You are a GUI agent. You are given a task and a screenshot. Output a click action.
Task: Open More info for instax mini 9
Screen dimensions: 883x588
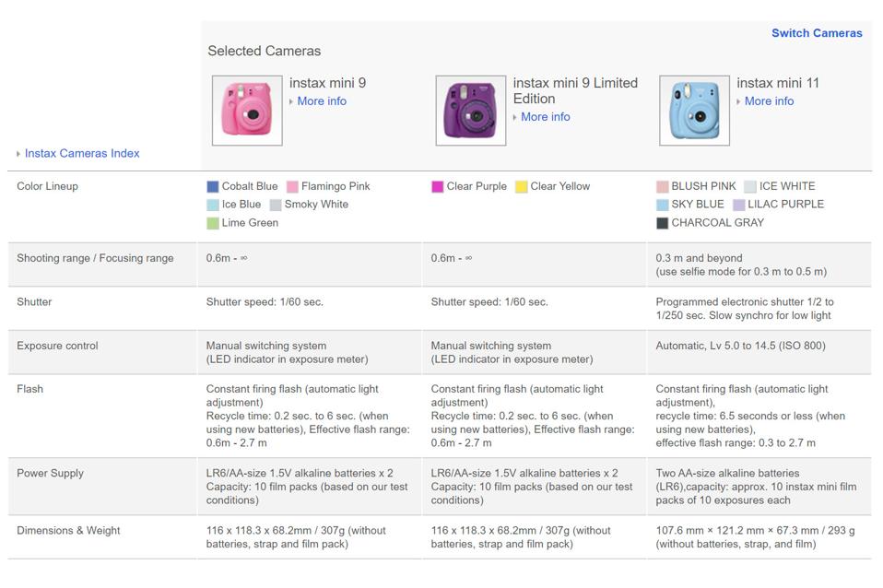point(322,101)
